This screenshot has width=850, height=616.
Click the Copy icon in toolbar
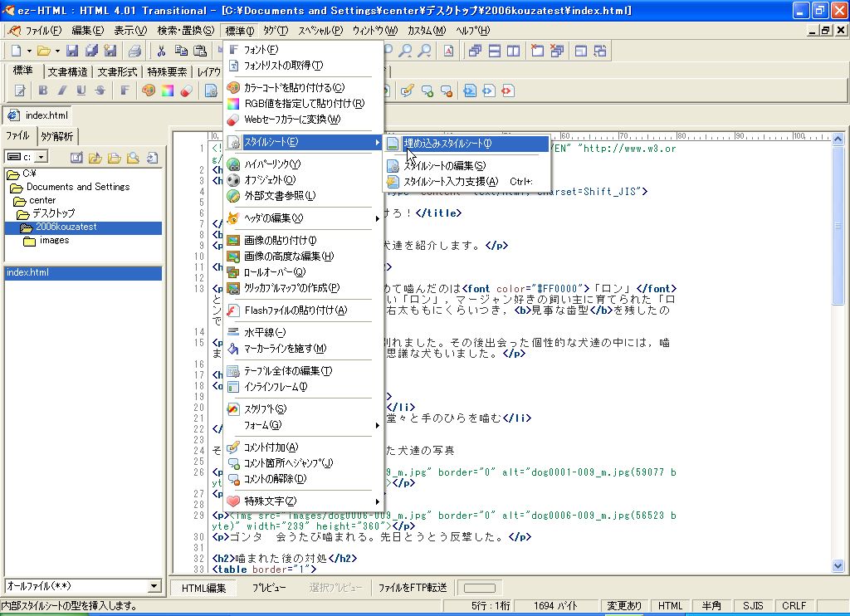tap(180, 51)
